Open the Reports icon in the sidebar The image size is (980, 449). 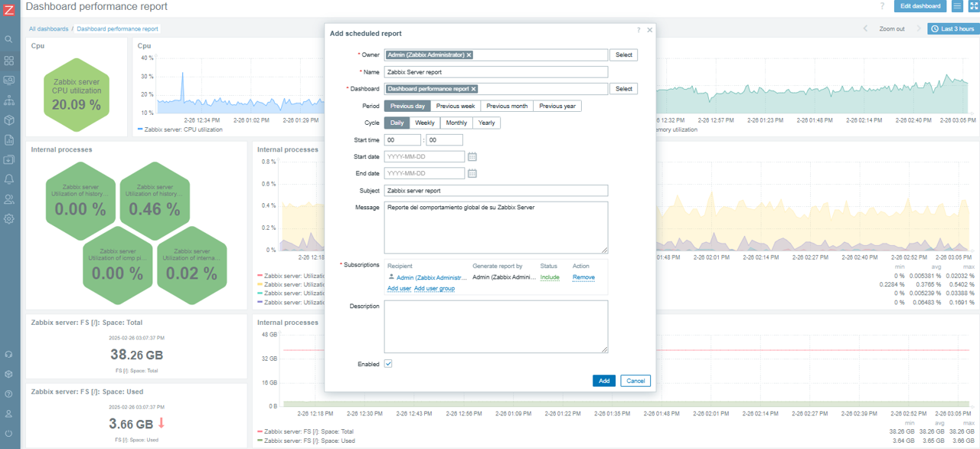[9, 140]
